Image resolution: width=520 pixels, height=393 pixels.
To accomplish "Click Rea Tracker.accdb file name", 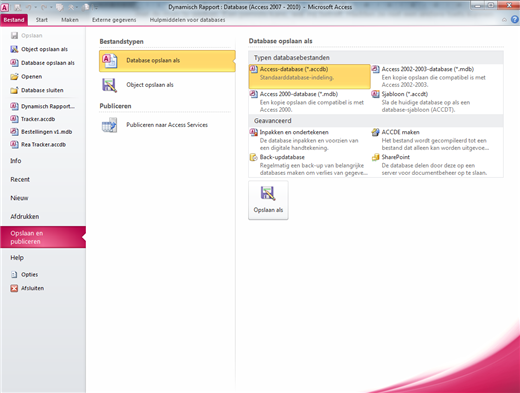I will pos(43,144).
